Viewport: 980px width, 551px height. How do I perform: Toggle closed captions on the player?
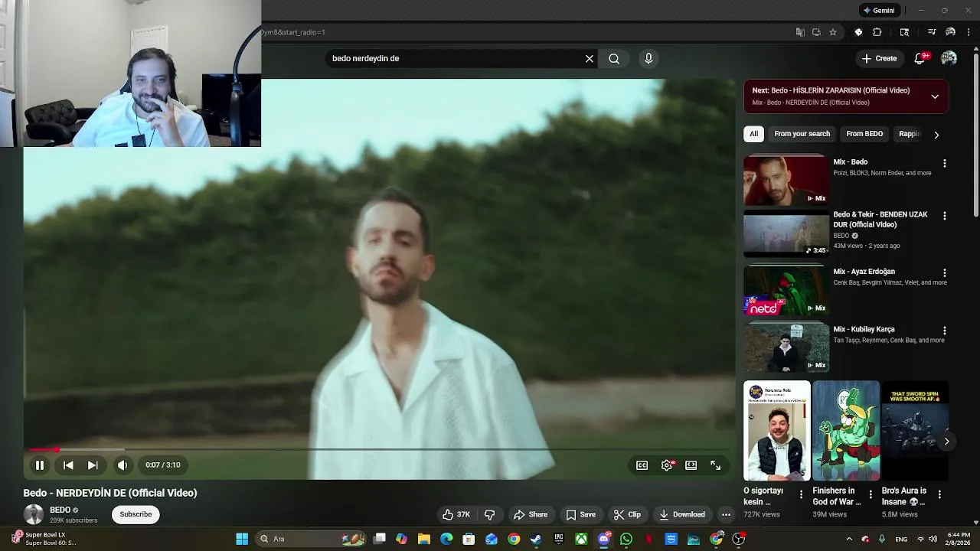(x=642, y=465)
